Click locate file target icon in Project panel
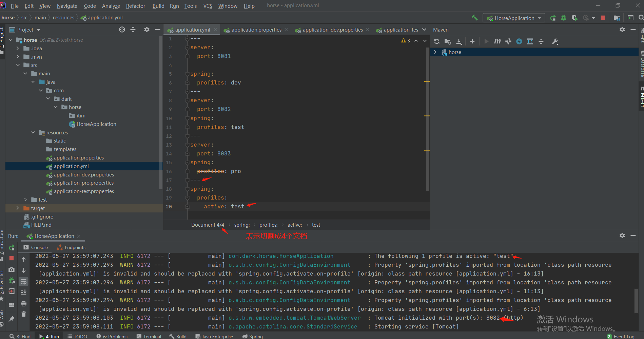Image resolution: width=644 pixels, height=339 pixels. [x=122, y=30]
